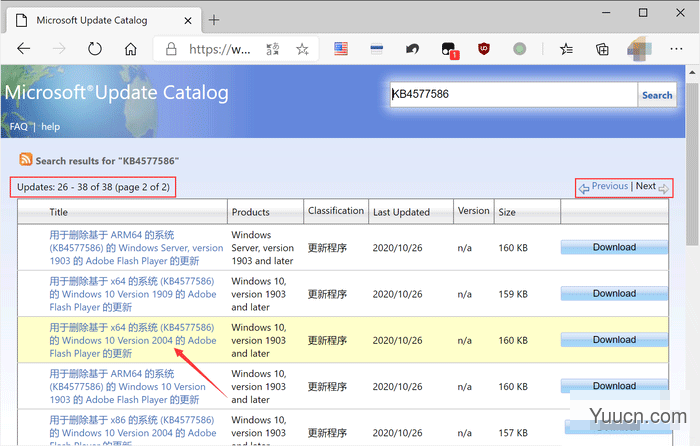This screenshot has width=700, height=446.
Task: Click the translate page icon
Action: coord(273,49)
